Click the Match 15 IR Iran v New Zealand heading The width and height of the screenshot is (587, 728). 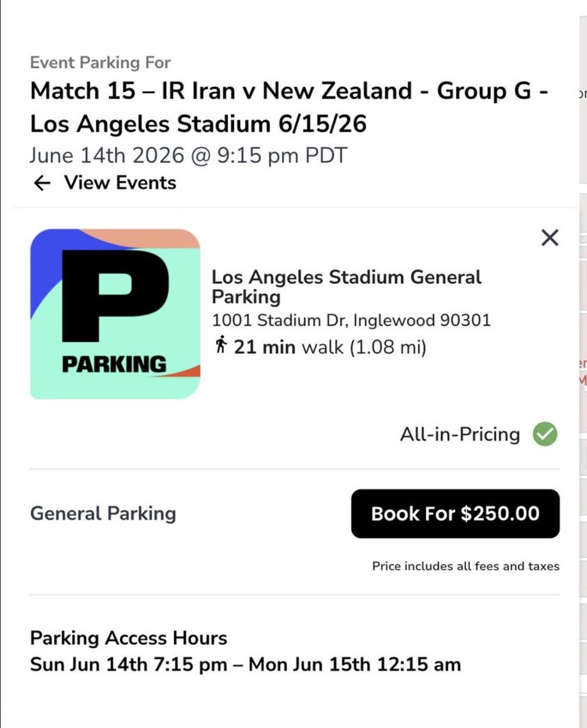coord(290,107)
